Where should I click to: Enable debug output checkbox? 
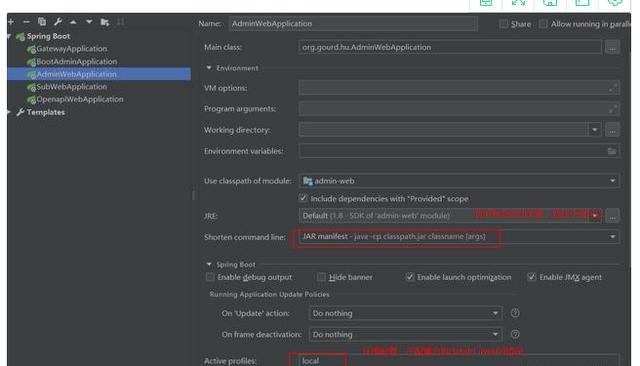click(x=210, y=277)
